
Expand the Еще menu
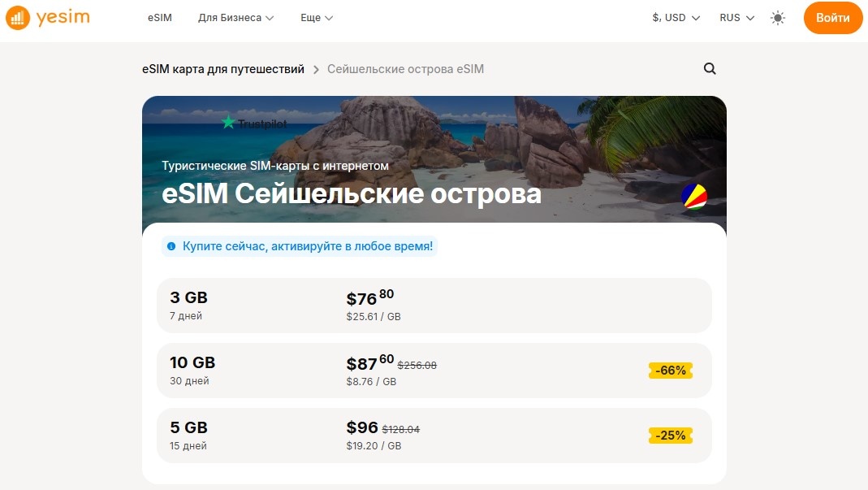click(x=316, y=17)
